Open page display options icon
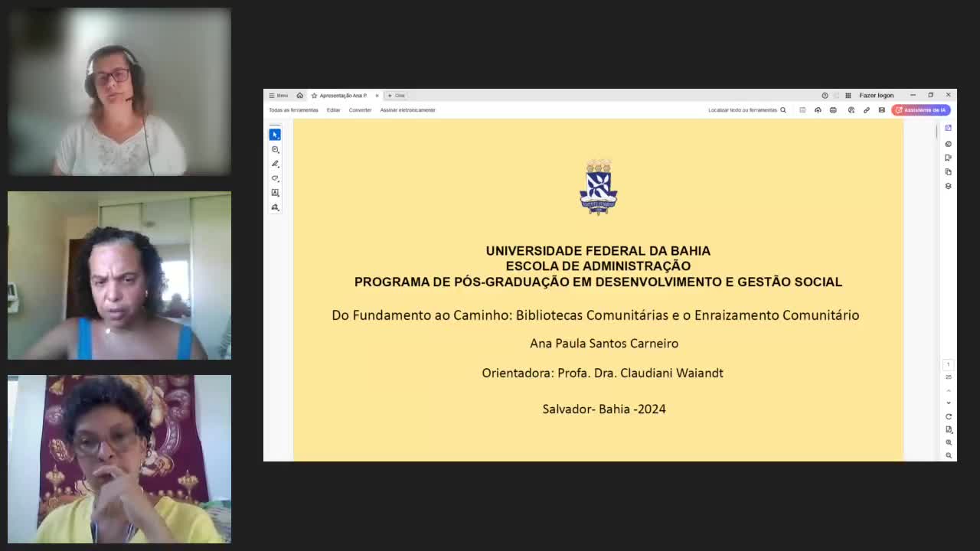The width and height of the screenshot is (980, 551). 949,430
